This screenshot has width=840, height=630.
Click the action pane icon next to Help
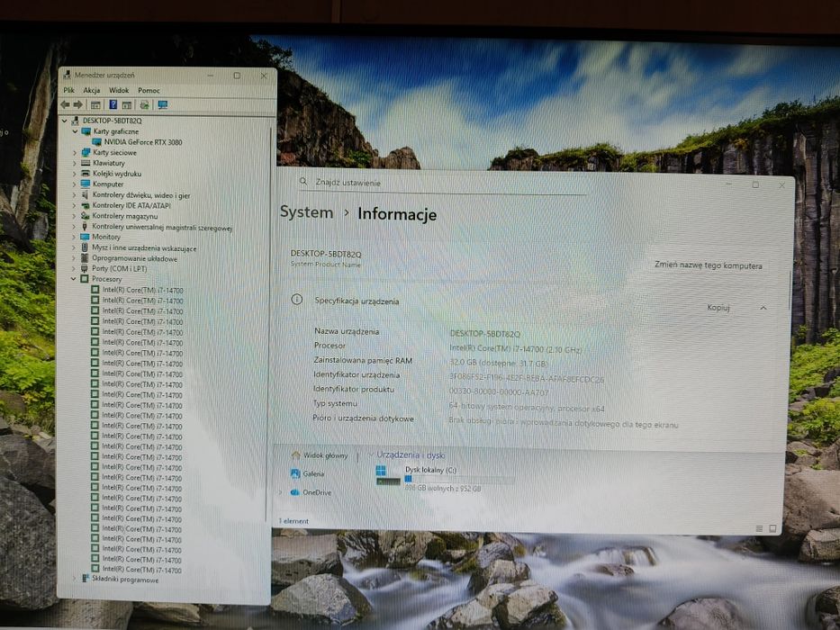click(x=127, y=105)
